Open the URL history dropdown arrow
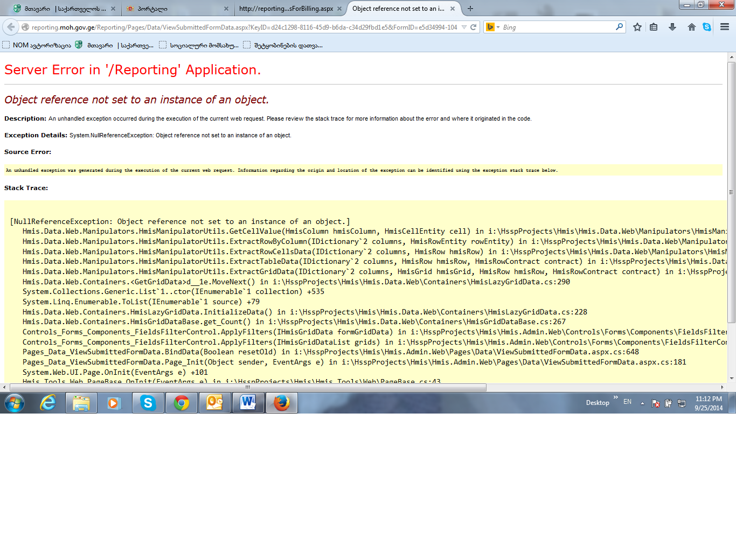This screenshot has height=560, width=736. tap(464, 27)
